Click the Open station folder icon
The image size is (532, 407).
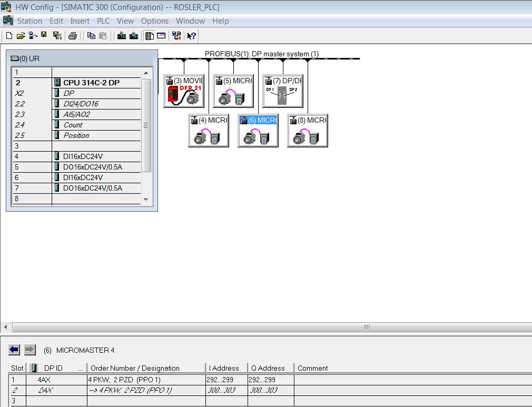tap(21, 36)
